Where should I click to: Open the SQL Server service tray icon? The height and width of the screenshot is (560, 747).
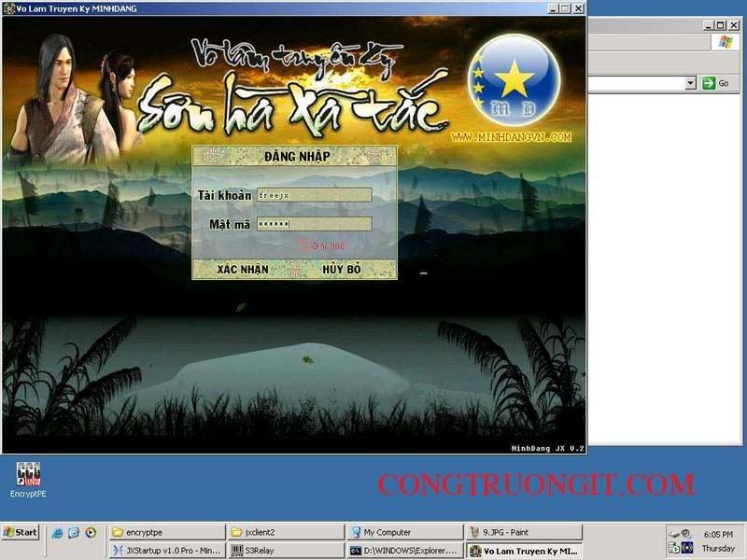click(x=673, y=548)
